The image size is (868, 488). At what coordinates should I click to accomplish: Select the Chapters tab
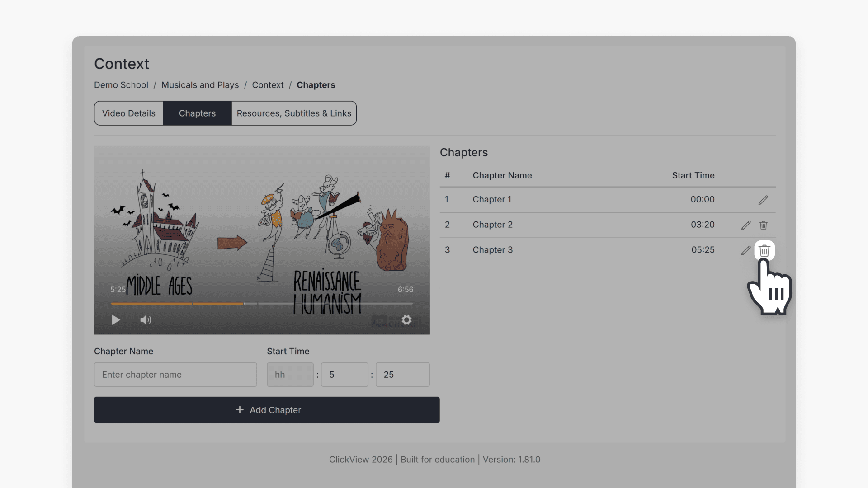click(197, 113)
